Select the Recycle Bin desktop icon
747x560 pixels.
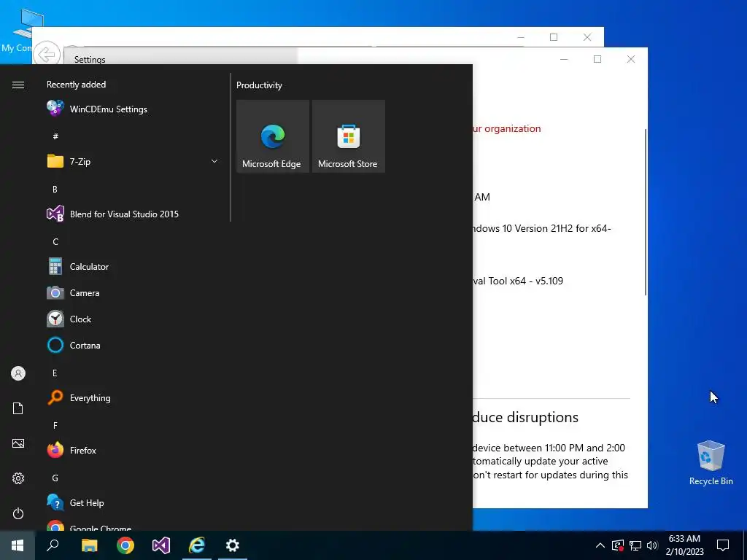(x=711, y=463)
